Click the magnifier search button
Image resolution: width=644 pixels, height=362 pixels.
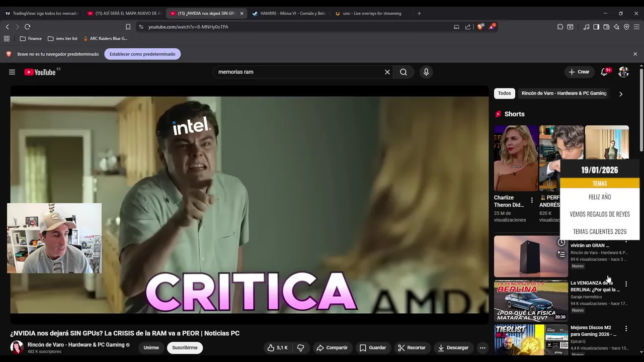pyautogui.click(x=404, y=72)
